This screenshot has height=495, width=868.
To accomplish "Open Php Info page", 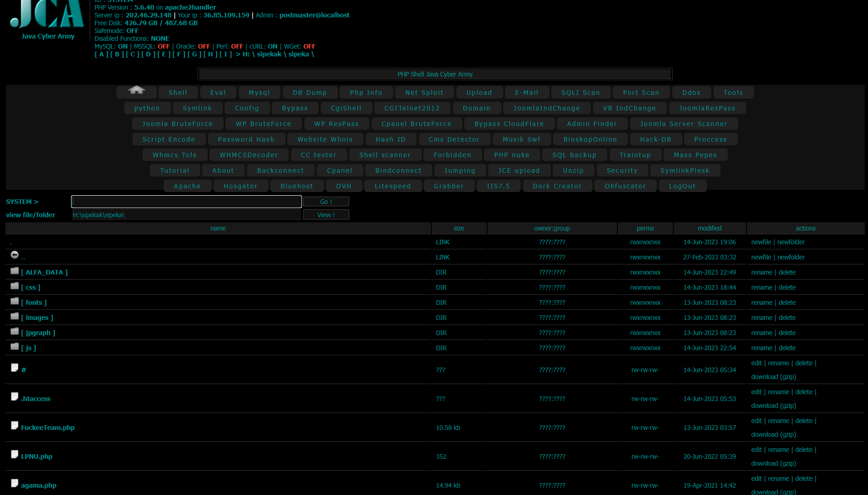I will [x=366, y=93].
